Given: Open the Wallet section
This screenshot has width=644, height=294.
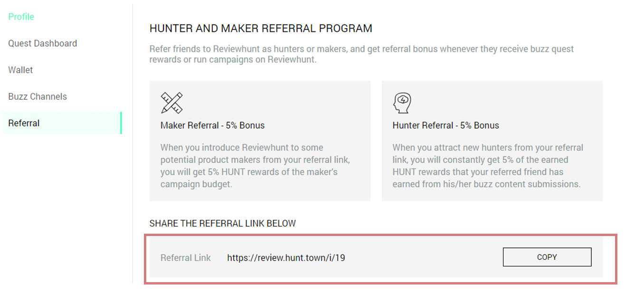Looking at the screenshot, I should [20, 70].
